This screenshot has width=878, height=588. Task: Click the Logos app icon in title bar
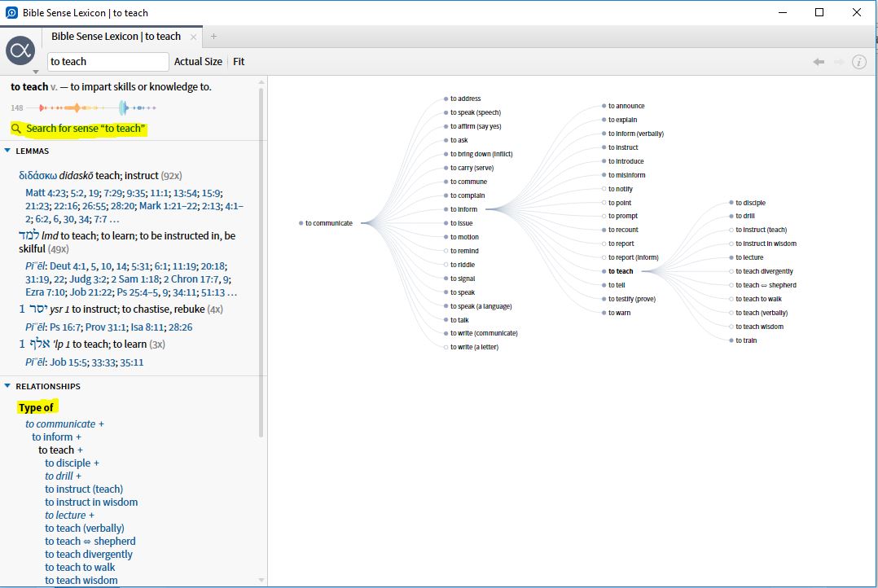point(11,12)
